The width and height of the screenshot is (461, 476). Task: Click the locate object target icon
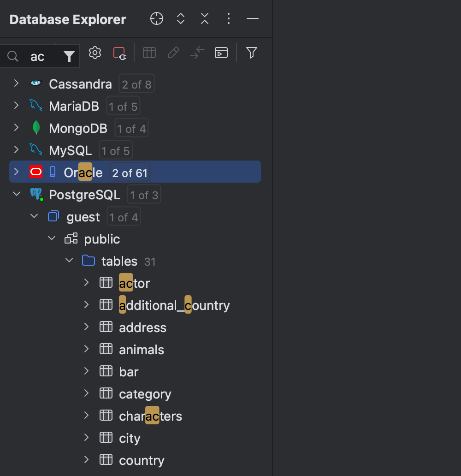coord(156,19)
